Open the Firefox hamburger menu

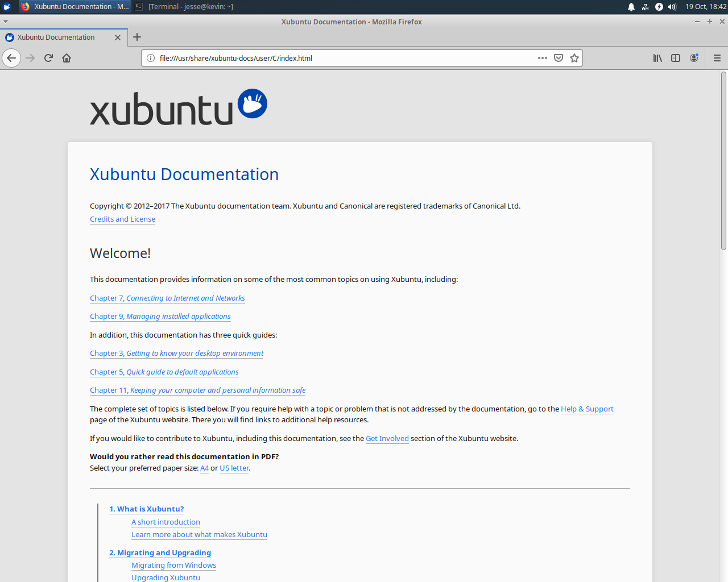717,58
